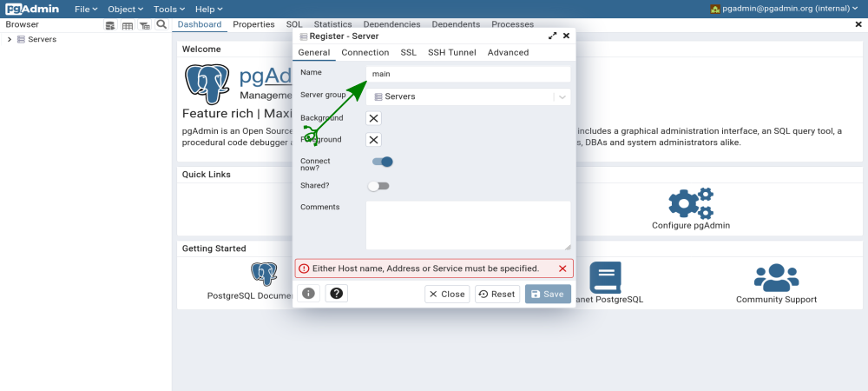The height and width of the screenshot is (391, 868).
Task: Select the Dashboard tab
Action: click(200, 24)
